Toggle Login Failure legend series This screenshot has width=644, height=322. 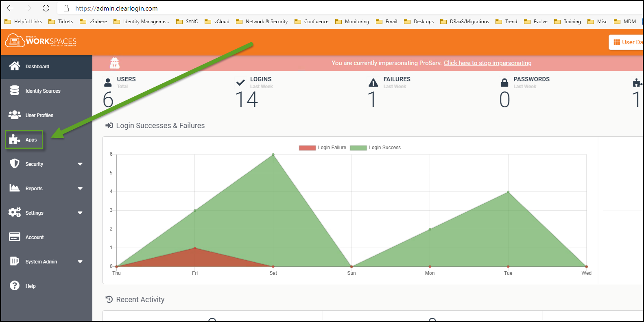pos(323,148)
